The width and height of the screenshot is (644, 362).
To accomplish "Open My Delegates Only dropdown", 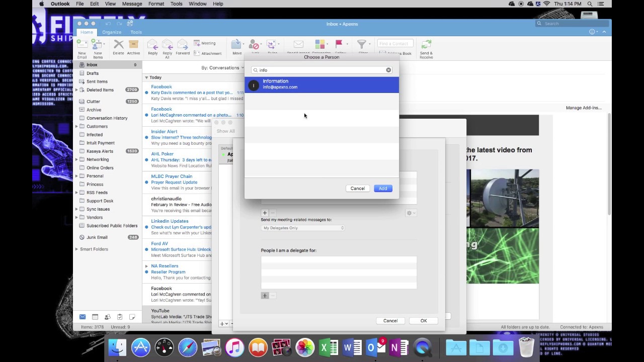I will (x=303, y=228).
